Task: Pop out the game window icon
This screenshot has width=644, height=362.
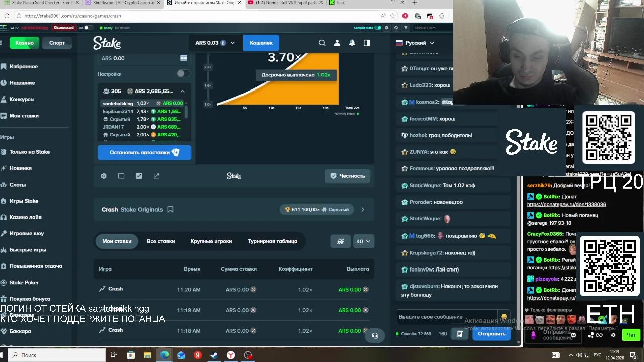Action: [x=156, y=176]
